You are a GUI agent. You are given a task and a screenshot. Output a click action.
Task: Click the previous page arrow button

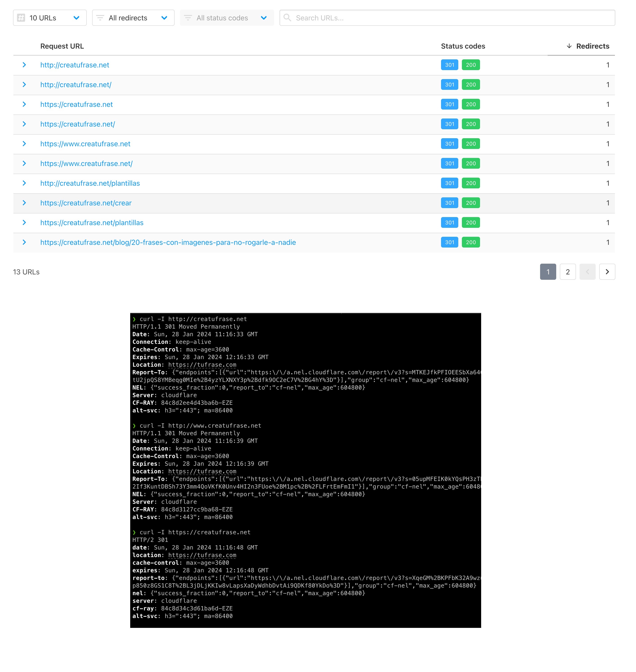click(588, 272)
